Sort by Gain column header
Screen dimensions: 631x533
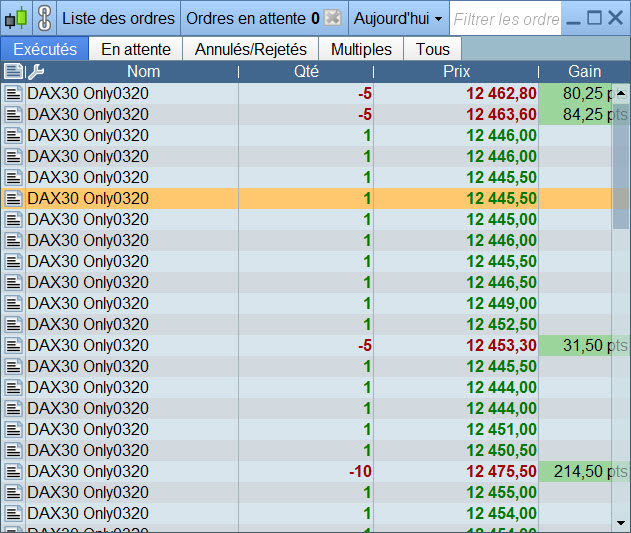[x=584, y=72]
